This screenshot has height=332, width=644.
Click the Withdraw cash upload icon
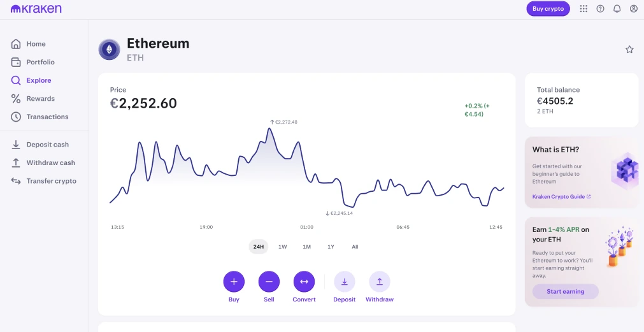click(16, 162)
